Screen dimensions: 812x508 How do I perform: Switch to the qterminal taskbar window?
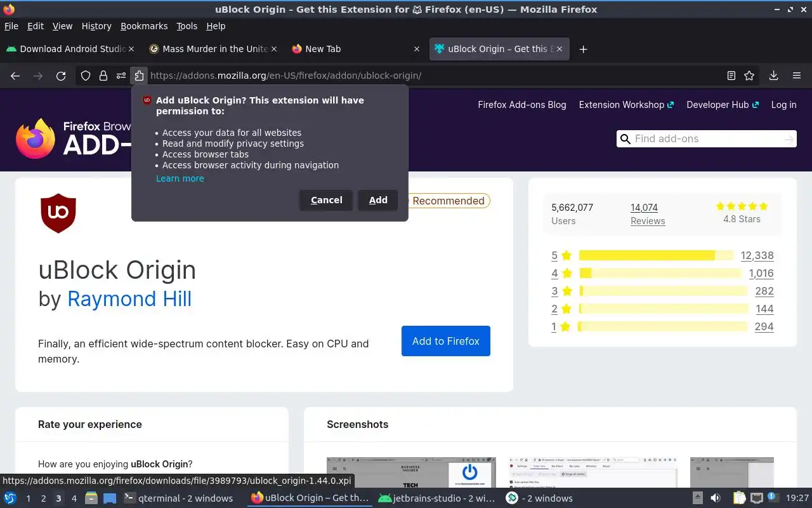(x=178, y=498)
